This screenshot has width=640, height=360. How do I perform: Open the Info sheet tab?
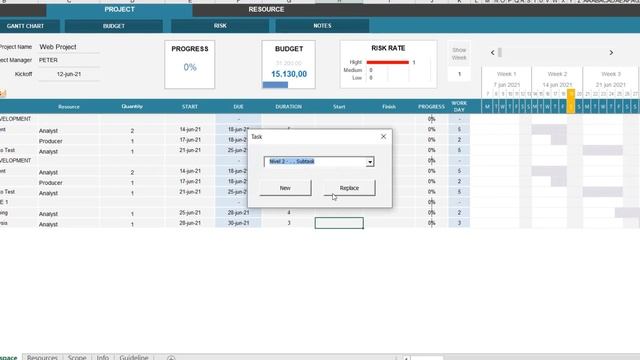pos(102,357)
